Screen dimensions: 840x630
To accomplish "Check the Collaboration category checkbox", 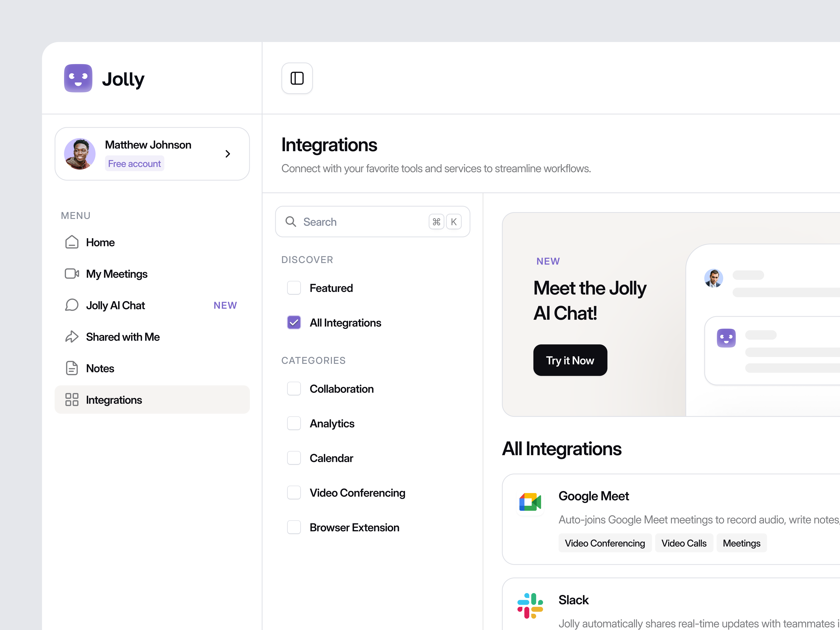I will 294,388.
